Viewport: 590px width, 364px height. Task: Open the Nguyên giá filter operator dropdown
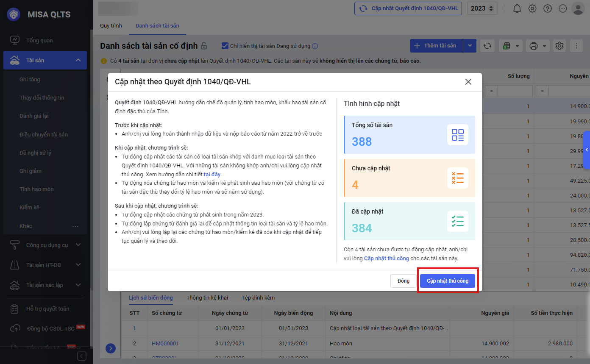pos(543,91)
